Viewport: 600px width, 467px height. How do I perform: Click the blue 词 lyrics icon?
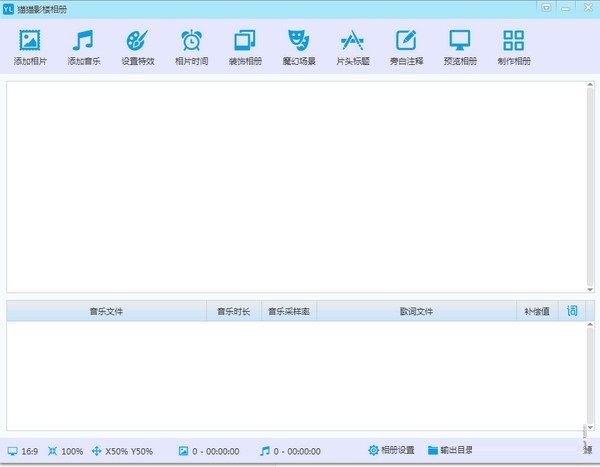click(572, 310)
